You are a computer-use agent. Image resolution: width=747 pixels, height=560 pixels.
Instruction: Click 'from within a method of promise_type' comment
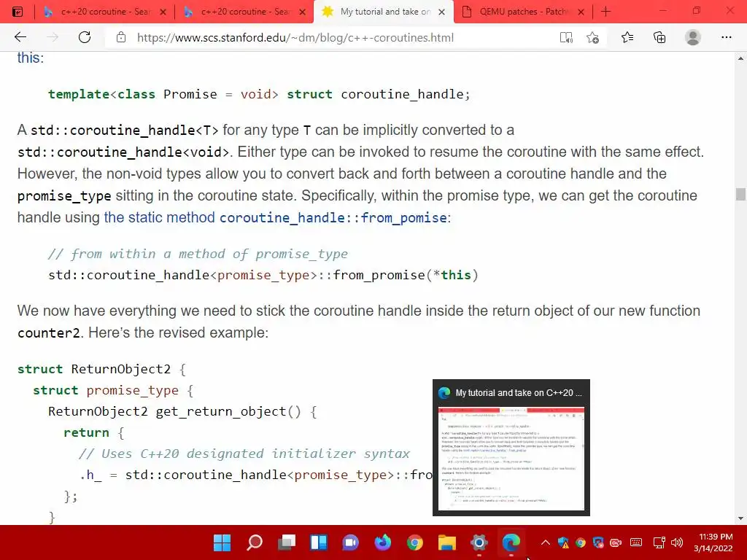coord(198,254)
